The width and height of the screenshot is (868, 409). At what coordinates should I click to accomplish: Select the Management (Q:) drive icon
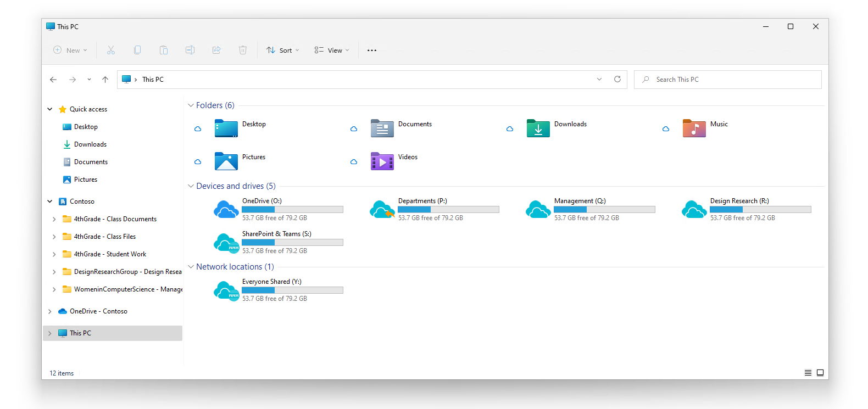click(x=538, y=209)
